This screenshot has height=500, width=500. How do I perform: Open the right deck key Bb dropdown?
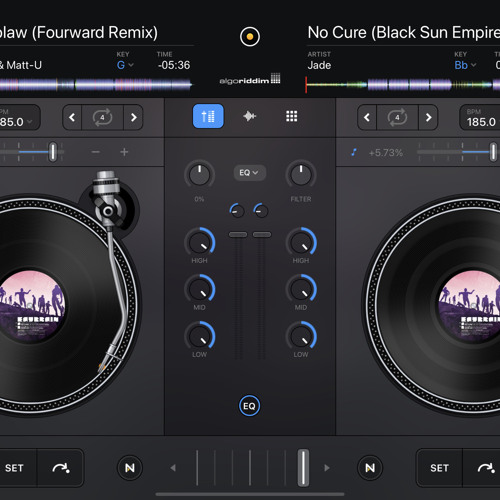click(x=465, y=65)
